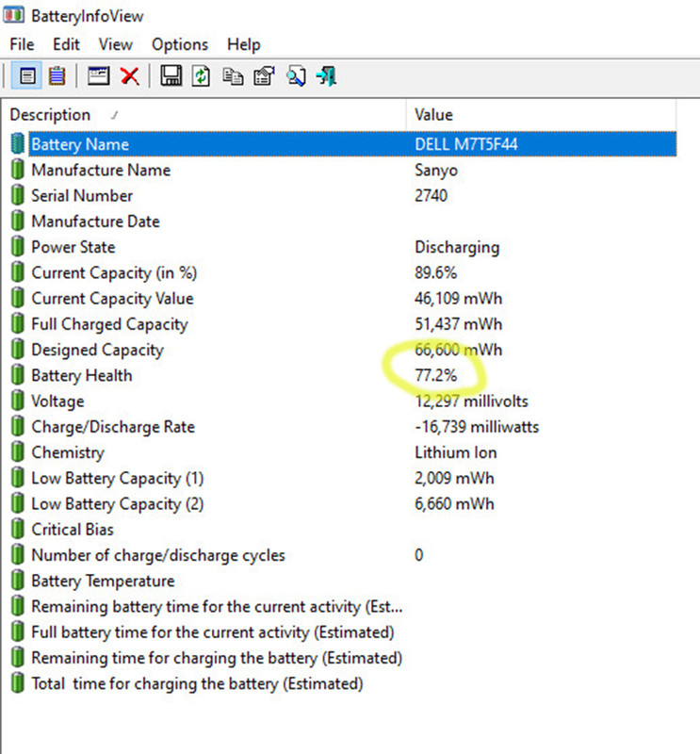700x754 pixels.
Task: Switch to battery log view icon
Action: (x=57, y=76)
